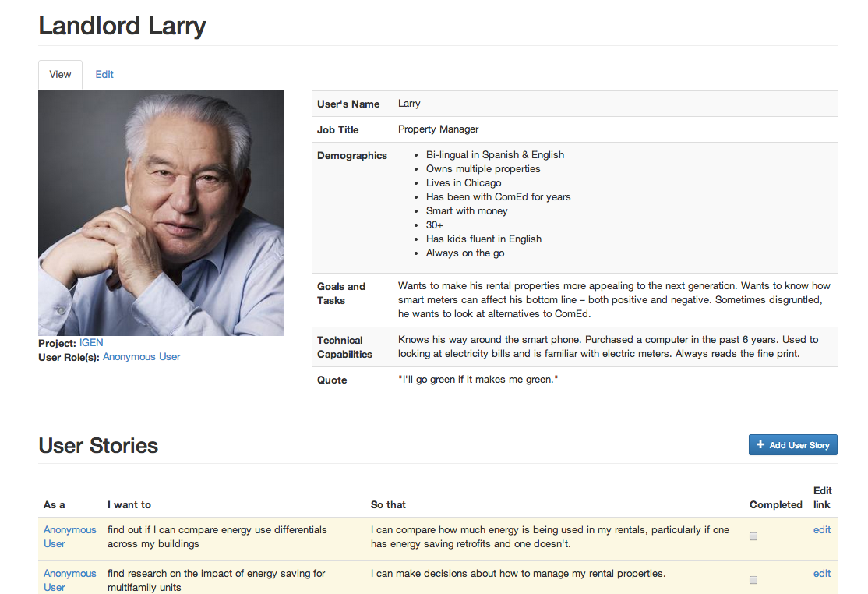Click 'Smart with money' bullet
Viewport: 868px width, 594px height.
coord(467,211)
